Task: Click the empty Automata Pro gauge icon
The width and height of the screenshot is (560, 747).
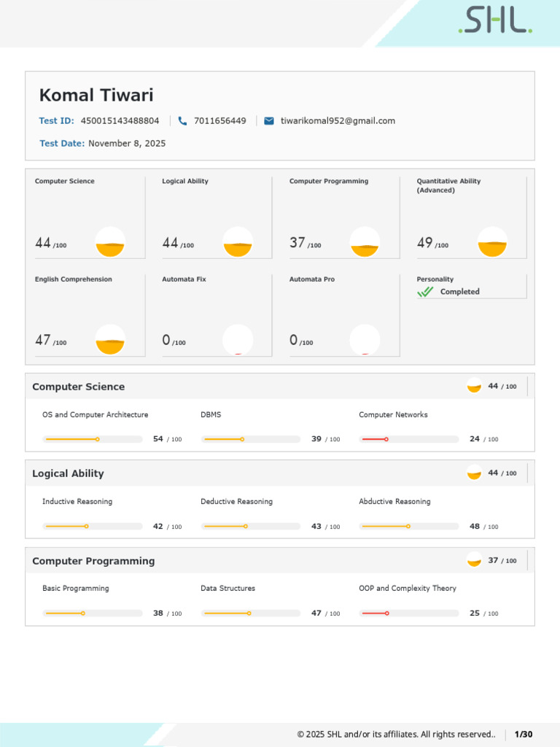Action: click(365, 340)
